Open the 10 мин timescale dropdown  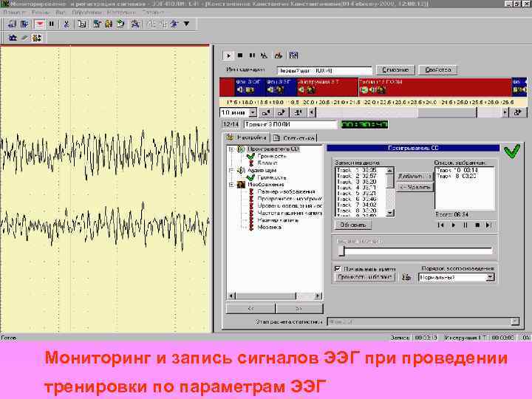pyautogui.click(x=253, y=112)
